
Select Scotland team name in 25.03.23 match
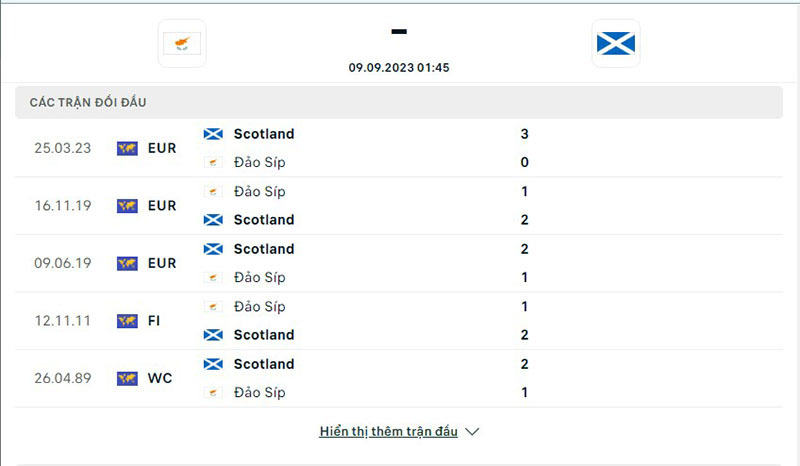(264, 134)
